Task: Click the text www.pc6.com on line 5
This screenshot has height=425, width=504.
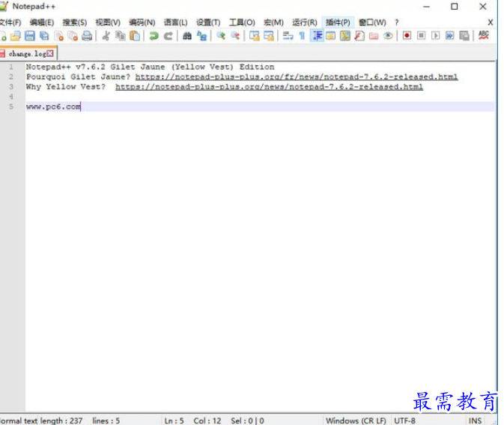Action: tap(53, 107)
